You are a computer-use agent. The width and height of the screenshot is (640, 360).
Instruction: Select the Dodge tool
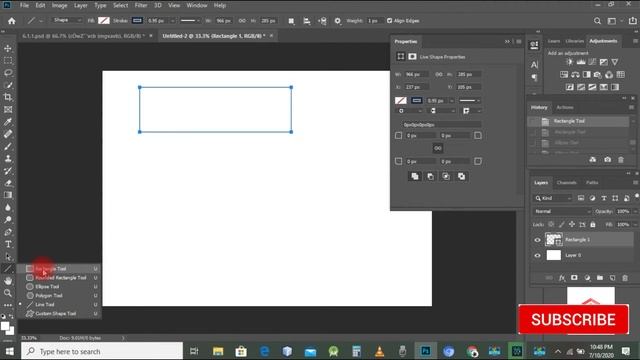8,220
